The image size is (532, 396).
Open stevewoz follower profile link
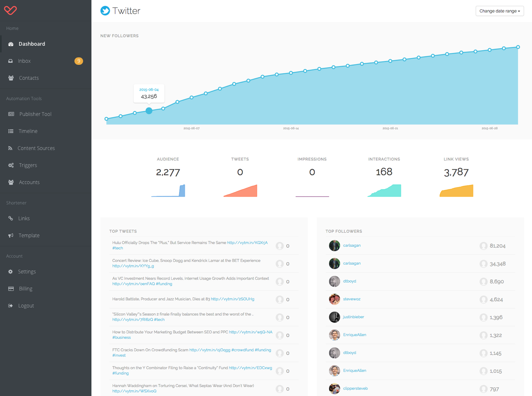[x=352, y=299]
